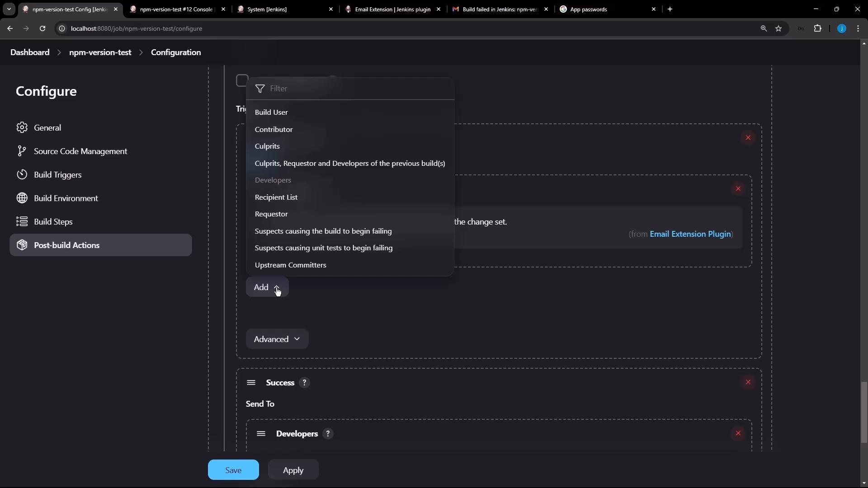The height and width of the screenshot is (488, 868).
Task: Switch to npm-version-test #12 Console tab
Action: pyautogui.click(x=177, y=9)
